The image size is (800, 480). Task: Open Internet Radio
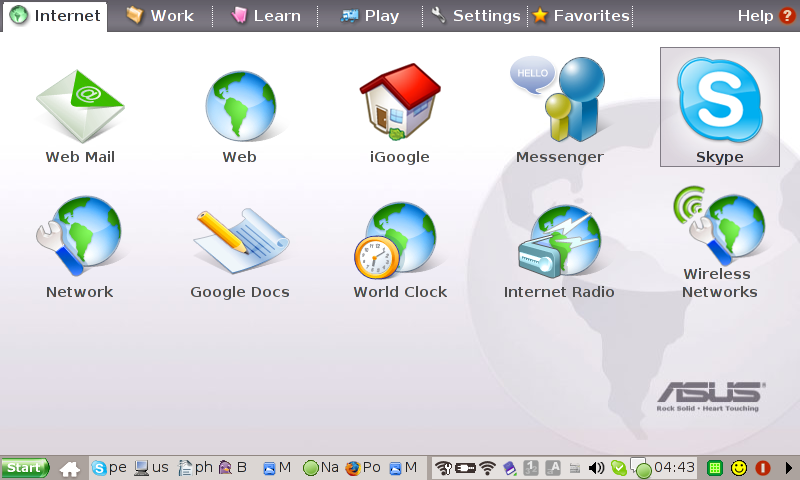(x=559, y=251)
